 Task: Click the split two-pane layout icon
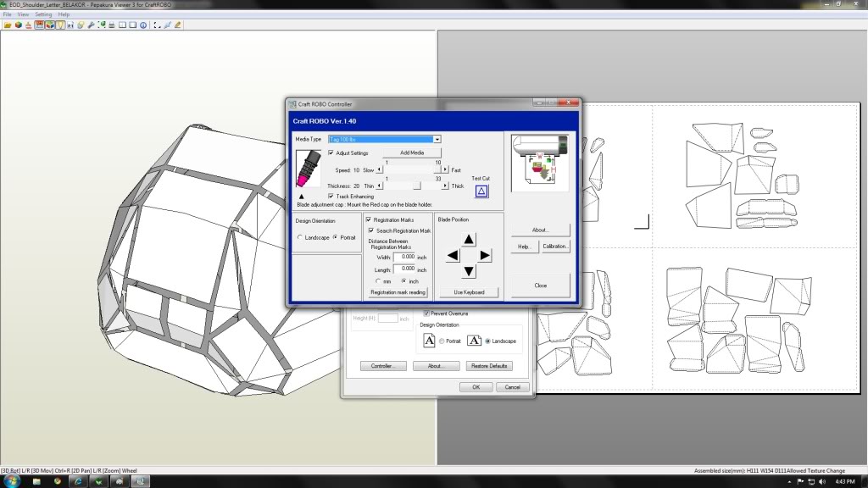tap(122, 25)
